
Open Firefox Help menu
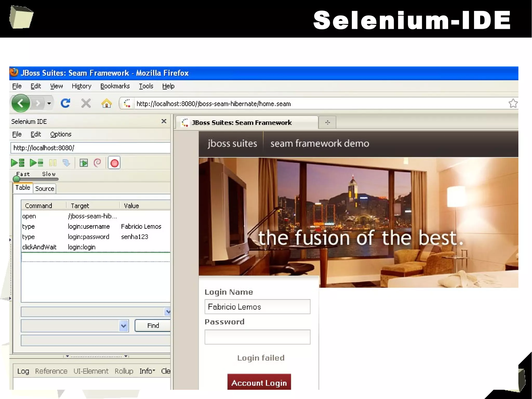coord(168,86)
